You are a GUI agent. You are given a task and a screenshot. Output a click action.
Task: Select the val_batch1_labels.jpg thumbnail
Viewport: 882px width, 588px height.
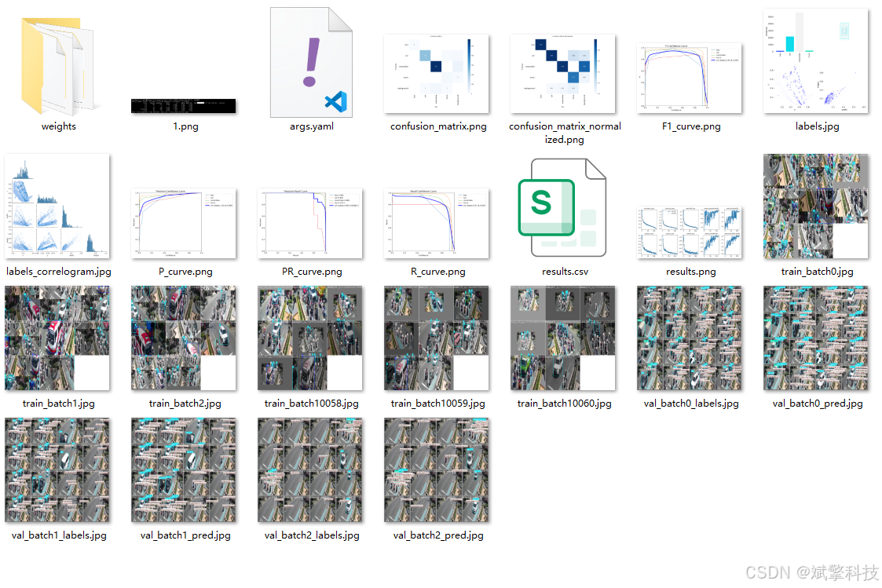[x=57, y=470]
